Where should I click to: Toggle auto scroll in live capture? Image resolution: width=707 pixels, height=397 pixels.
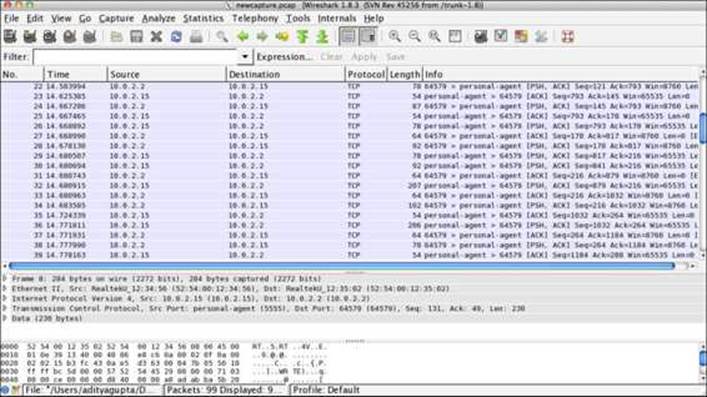pyautogui.click(x=368, y=37)
